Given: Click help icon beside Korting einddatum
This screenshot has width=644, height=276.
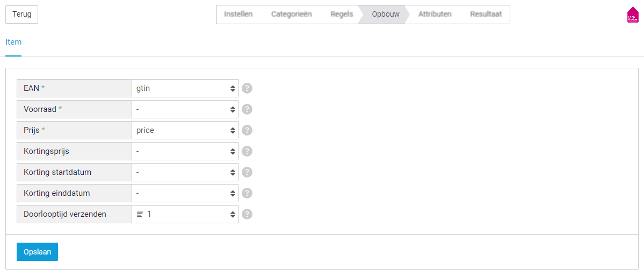Looking at the screenshot, I should pyautogui.click(x=247, y=193).
